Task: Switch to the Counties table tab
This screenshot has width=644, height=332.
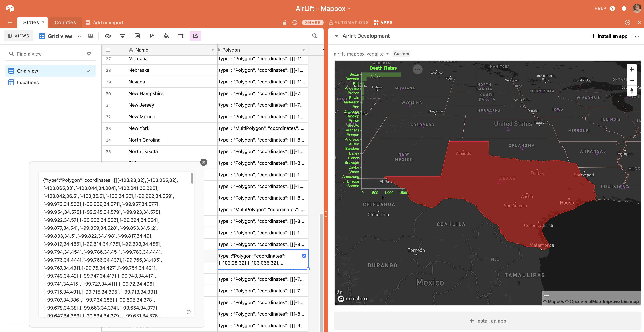Action: pos(65,22)
